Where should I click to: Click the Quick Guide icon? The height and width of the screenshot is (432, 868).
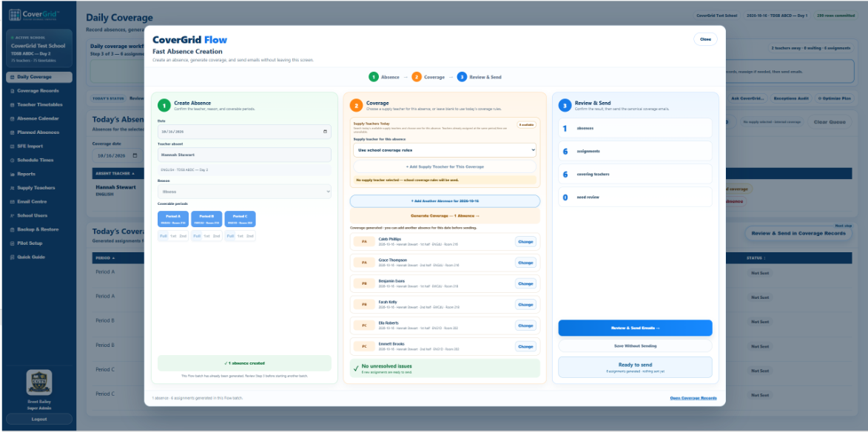[x=12, y=257]
